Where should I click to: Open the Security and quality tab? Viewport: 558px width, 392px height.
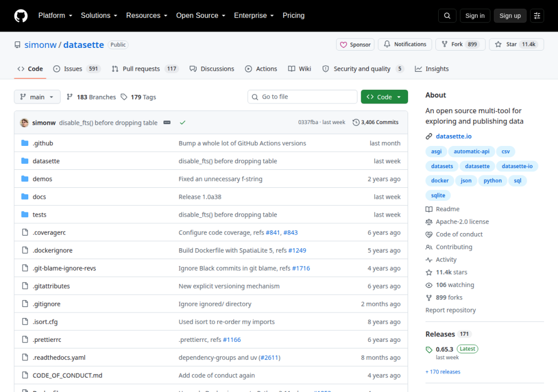point(363,69)
